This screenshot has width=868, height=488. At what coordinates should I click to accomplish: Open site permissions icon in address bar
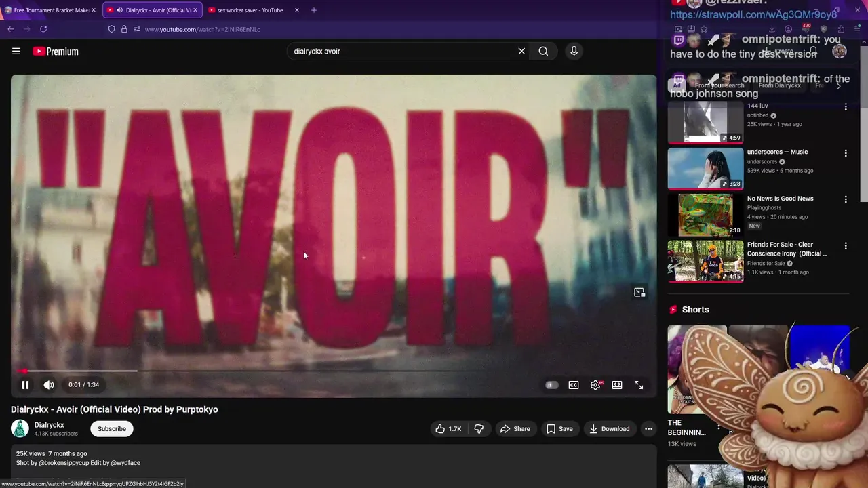pos(137,29)
